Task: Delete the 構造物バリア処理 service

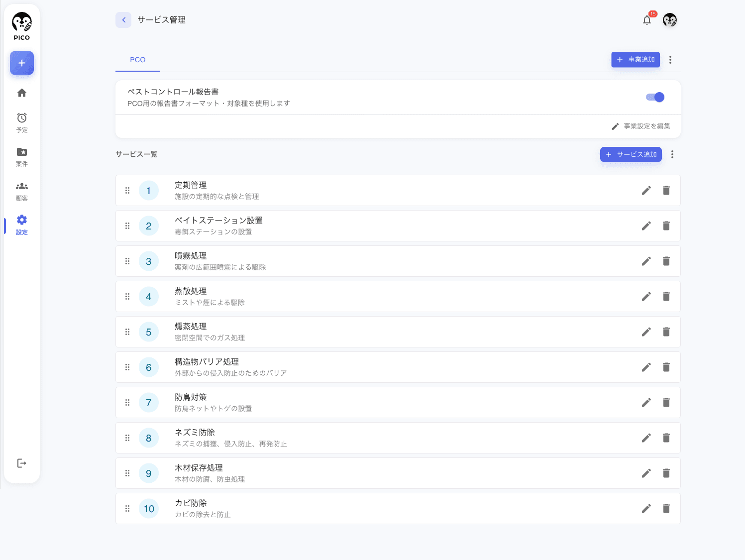Action: tap(666, 367)
